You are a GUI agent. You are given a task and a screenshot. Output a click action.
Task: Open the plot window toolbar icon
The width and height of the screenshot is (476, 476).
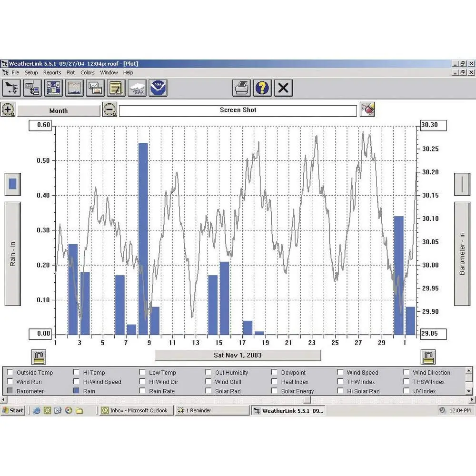(x=74, y=88)
